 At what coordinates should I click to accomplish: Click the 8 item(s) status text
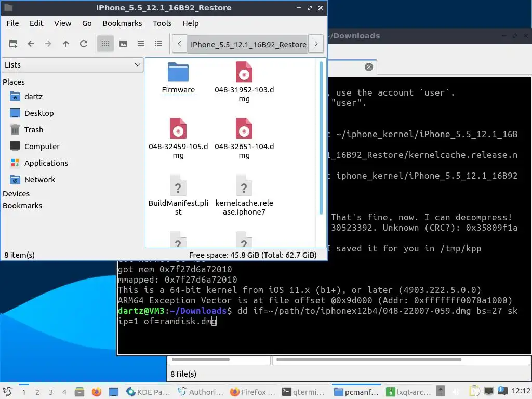(x=19, y=255)
